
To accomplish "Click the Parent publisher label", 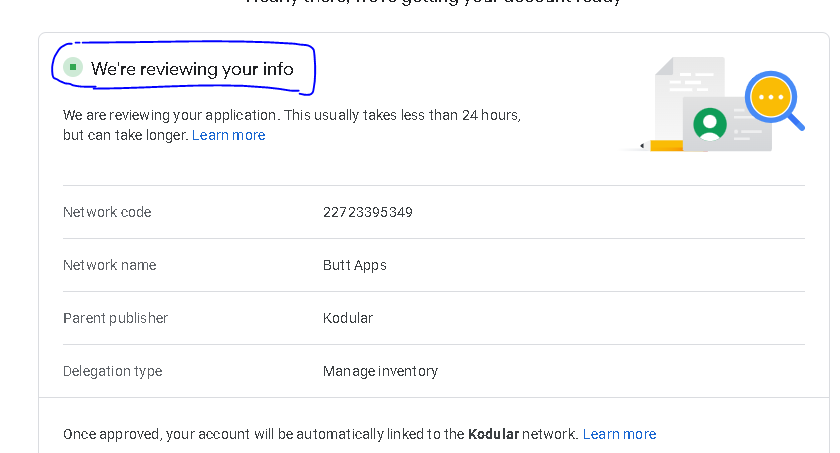I will click(x=115, y=318).
